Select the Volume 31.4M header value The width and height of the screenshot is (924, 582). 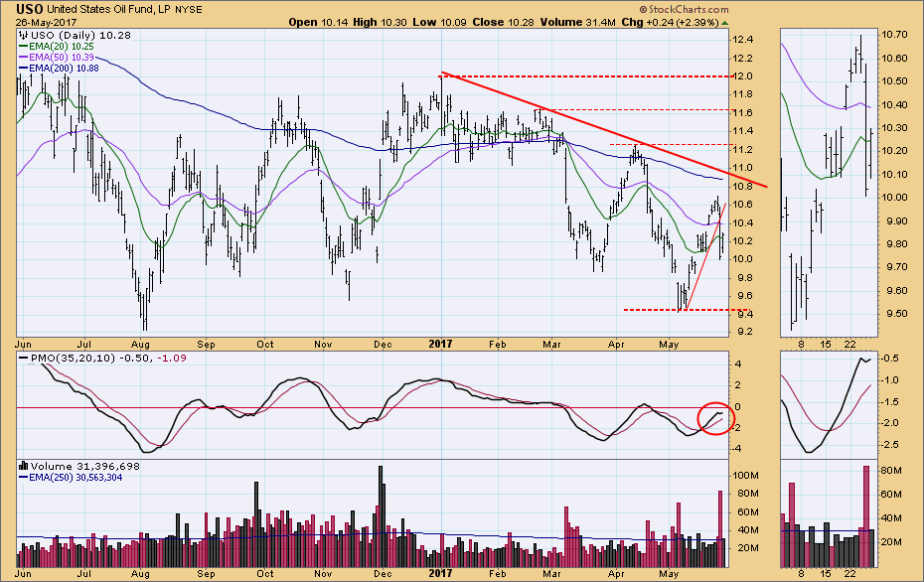578,23
